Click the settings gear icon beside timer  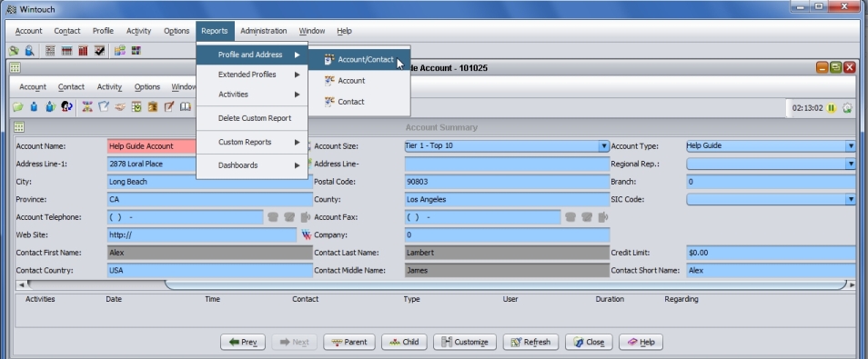(x=847, y=108)
